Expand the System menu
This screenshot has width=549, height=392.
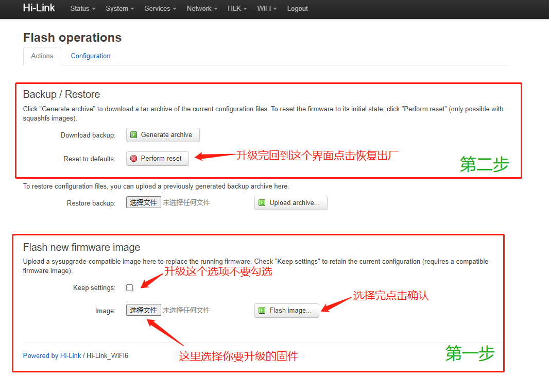click(x=120, y=8)
